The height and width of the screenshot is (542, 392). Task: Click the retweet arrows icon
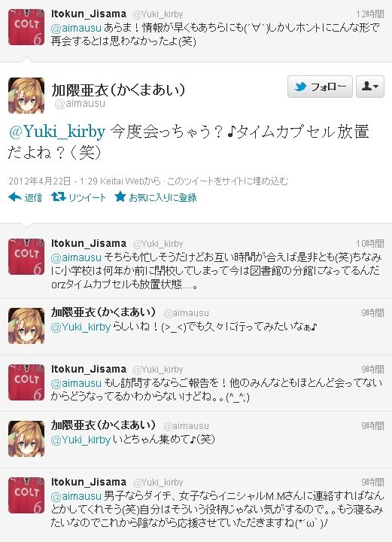click(59, 197)
